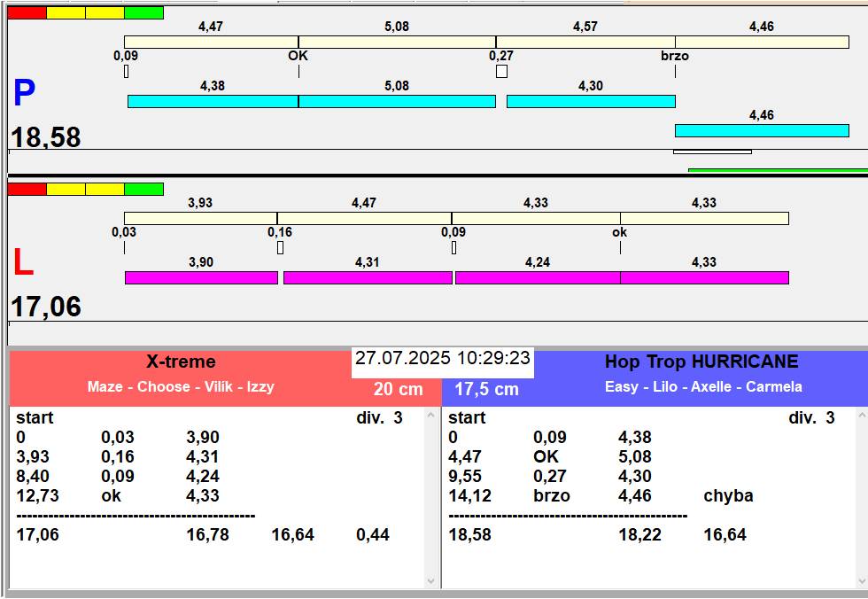
Task: Click the small square marker under 0,27
Action: 501,72
